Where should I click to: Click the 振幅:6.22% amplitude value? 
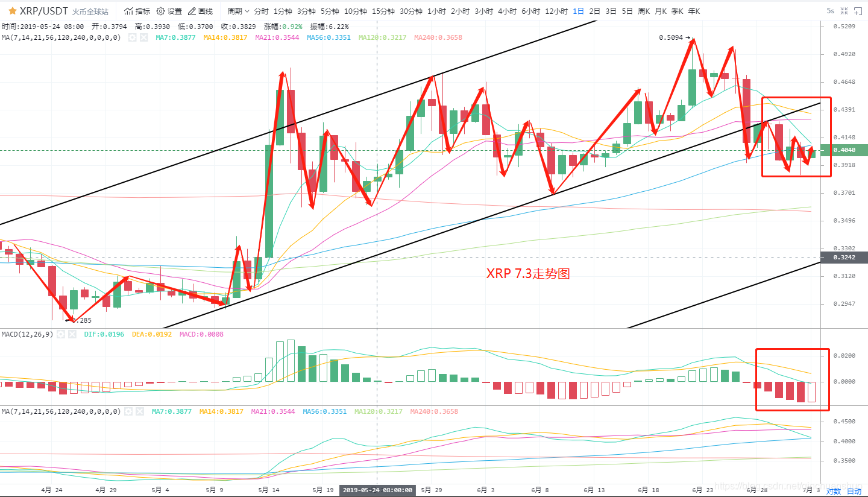click(329, 27)
